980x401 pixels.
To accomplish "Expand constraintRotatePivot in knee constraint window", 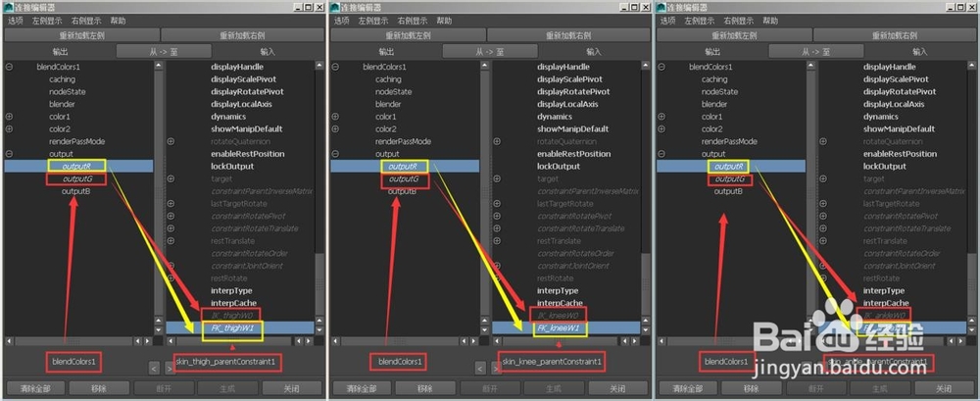I will click(497, 217).
